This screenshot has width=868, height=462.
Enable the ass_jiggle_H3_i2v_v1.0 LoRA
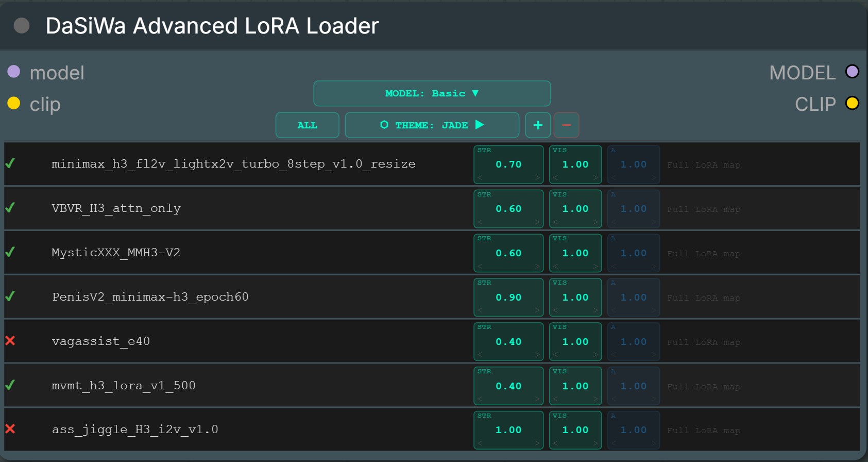click(10, 429)
